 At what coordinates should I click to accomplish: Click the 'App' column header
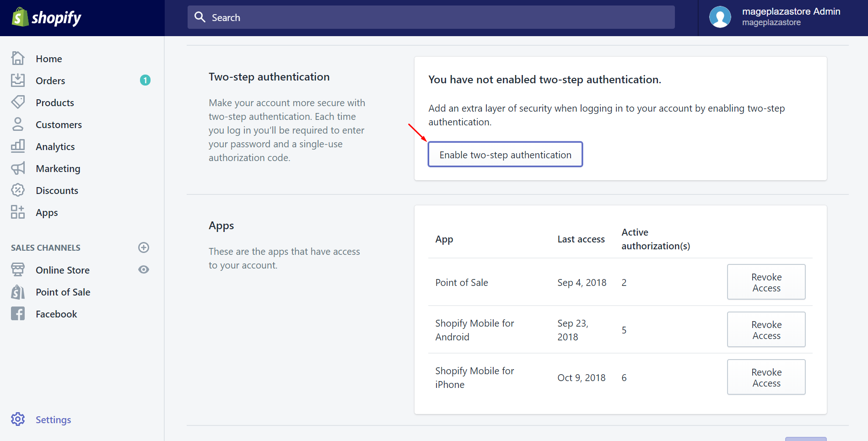[444, 239]
